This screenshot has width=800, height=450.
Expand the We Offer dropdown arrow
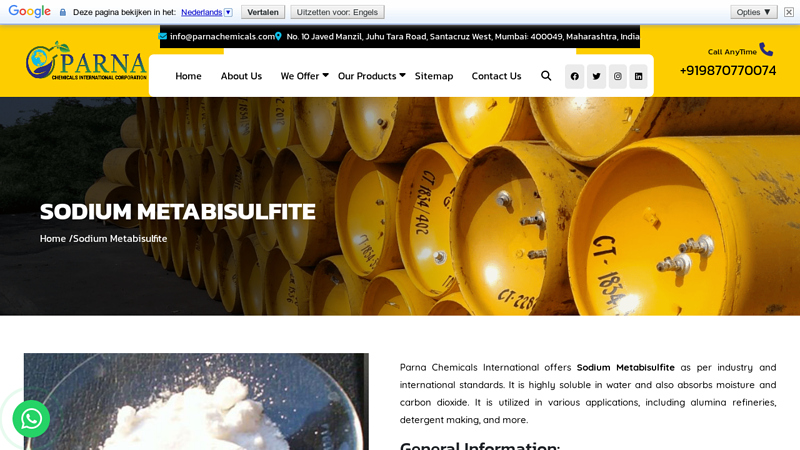coord(326,75)
